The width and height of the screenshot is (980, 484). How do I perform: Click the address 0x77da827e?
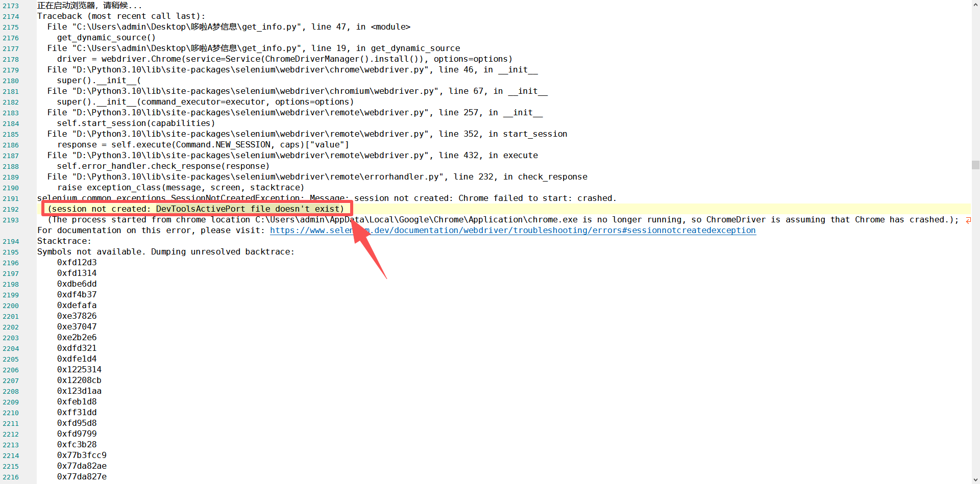[82, 477]
